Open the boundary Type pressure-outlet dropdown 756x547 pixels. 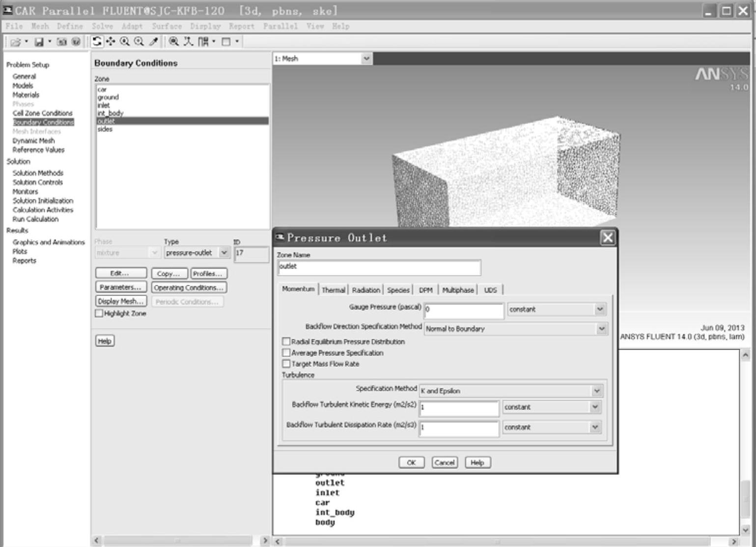(224, 252)
